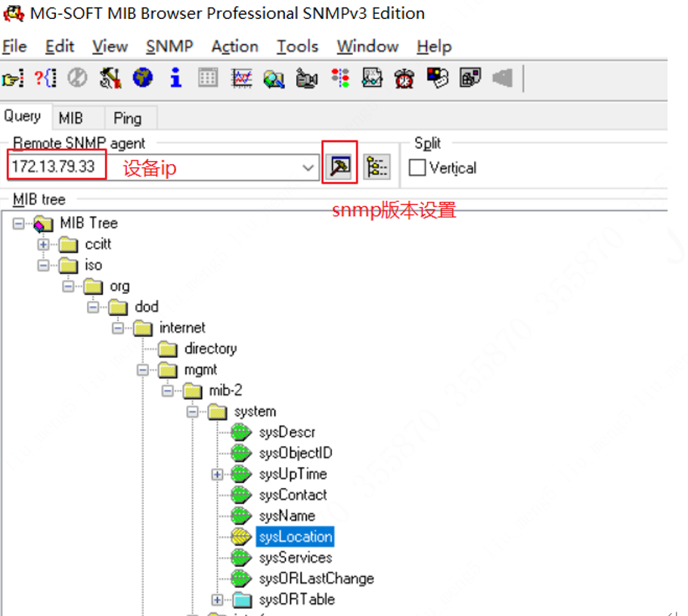Image resolution: width=688 pixels, height=616 pixels.
Task: Expand the ccitt node
Action: coord(43,244)
